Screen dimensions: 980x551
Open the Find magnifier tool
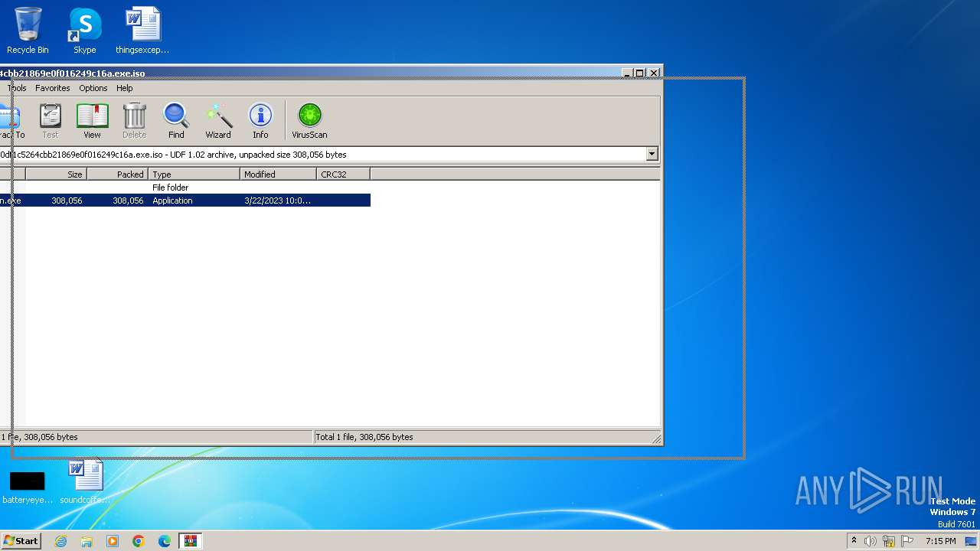176,121
